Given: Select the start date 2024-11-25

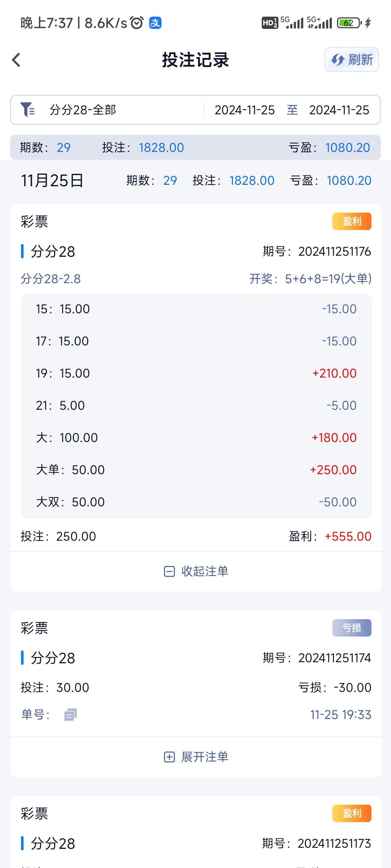Looking at the screenshot, I should pos(245,110).
